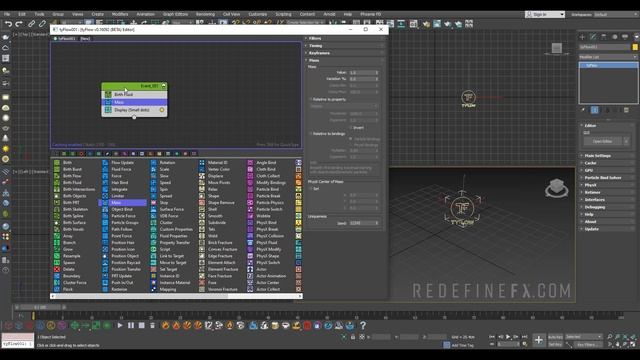This screenshot has height=360, width=640.
Task: Click the Play animation button in bottom toolbar
Action: click(x=120, y=325)
